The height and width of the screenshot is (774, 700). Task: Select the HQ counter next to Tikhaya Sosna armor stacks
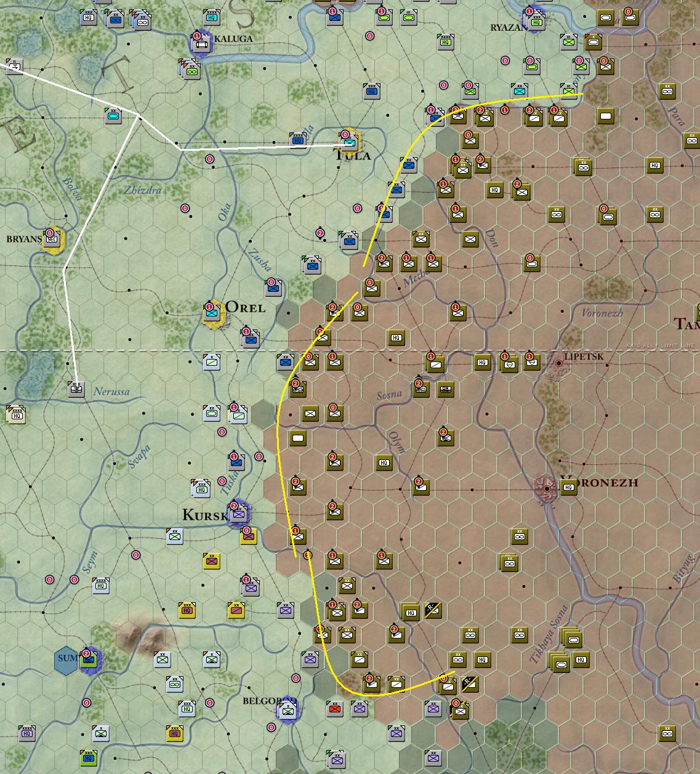[581, 659]
